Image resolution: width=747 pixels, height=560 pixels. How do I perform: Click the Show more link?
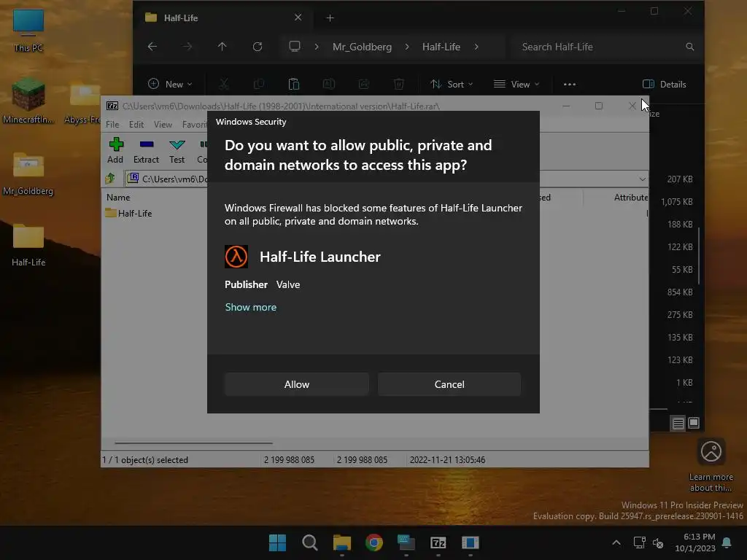[x=251, y=307]
